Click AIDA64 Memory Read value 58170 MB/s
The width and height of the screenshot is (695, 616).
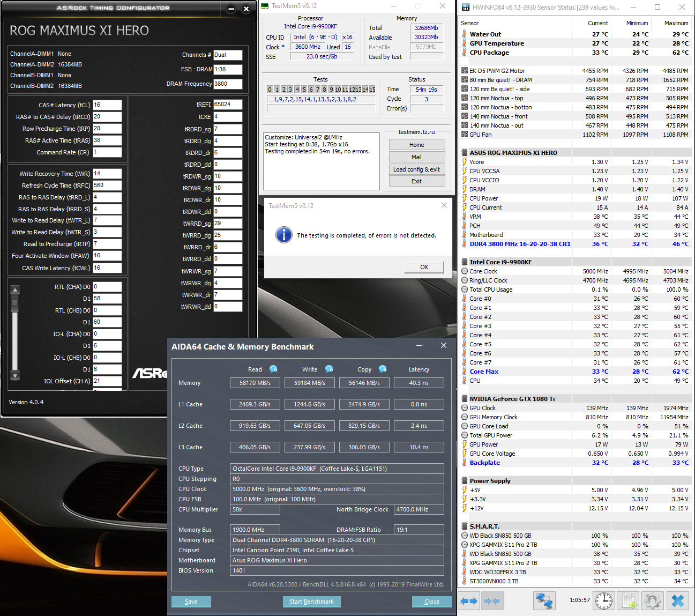point(255,383)
